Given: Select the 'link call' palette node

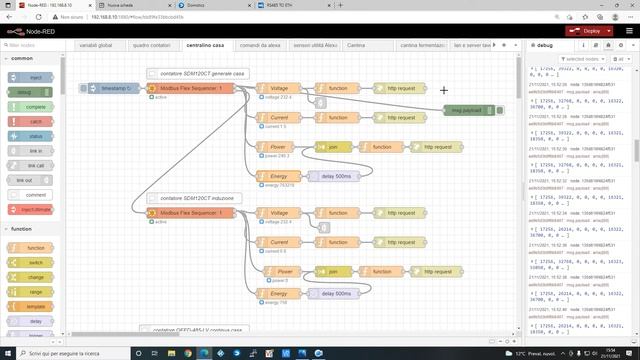Looking at the screenshot, I should (x=31, y=166).
